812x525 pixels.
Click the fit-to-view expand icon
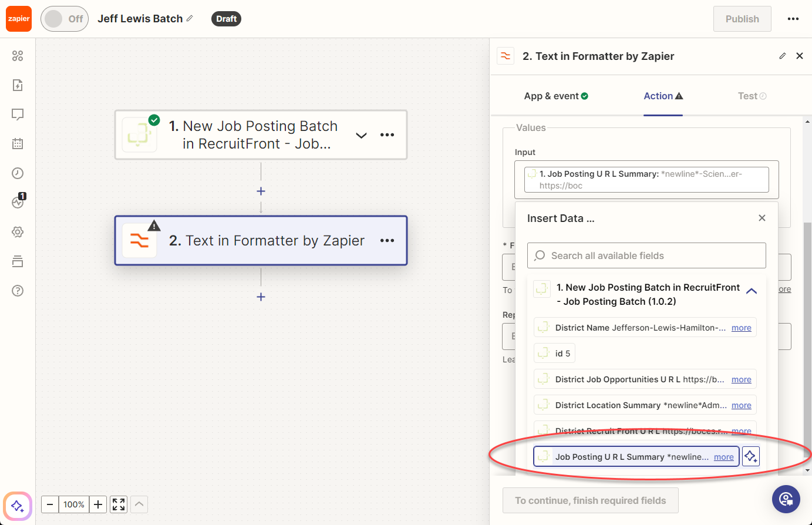[x=119, y=504]
